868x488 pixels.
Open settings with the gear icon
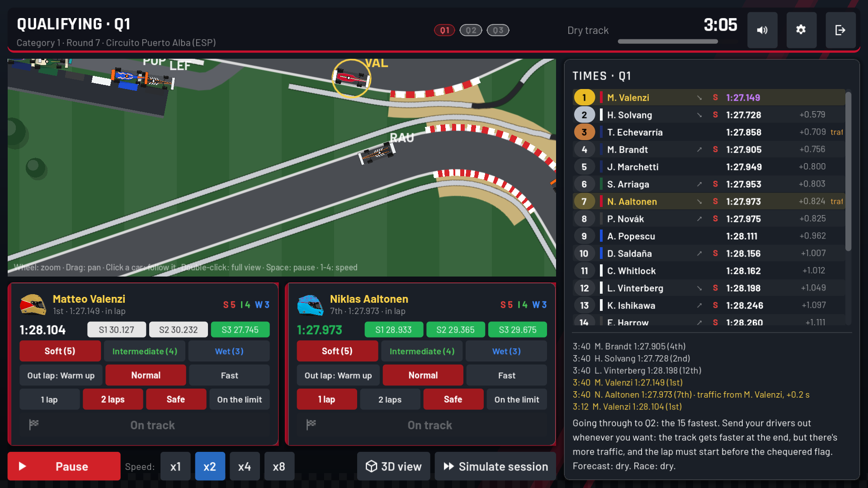(801, 30)
